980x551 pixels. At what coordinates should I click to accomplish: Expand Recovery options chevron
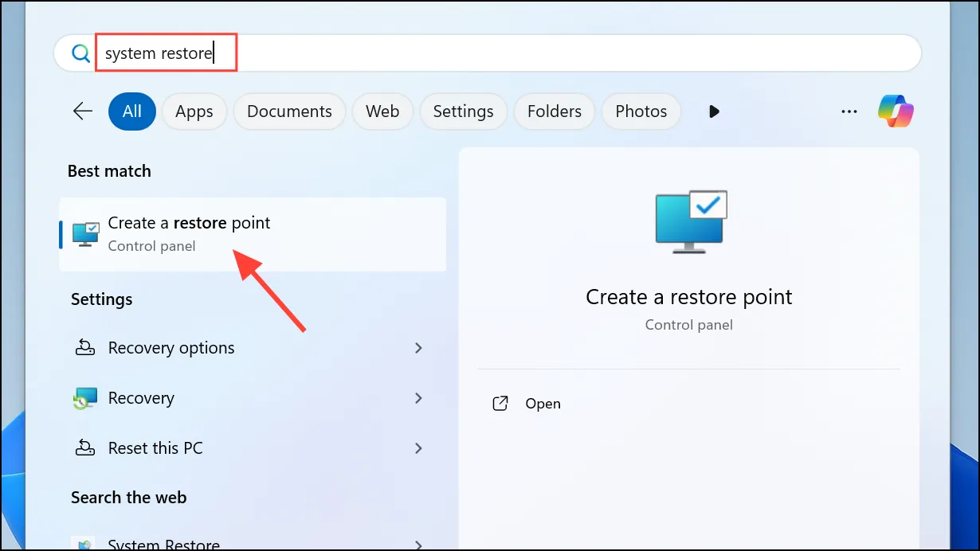[418, 348]
